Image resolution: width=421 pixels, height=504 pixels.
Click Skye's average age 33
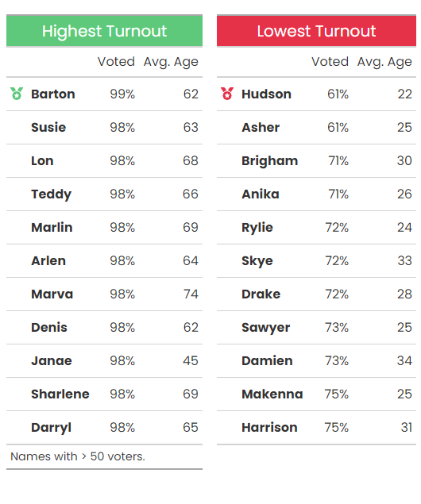pyautogui.click(x=404, y=260)
